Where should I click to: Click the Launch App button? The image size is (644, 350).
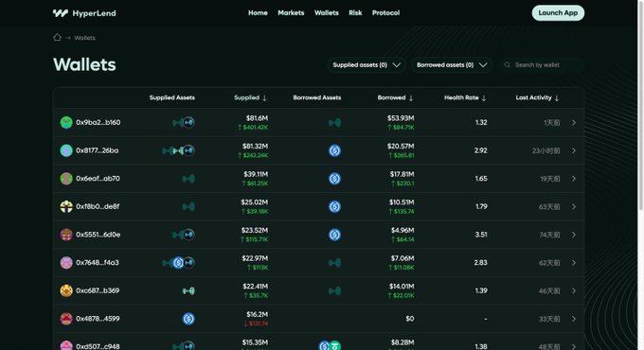(558, 12)
